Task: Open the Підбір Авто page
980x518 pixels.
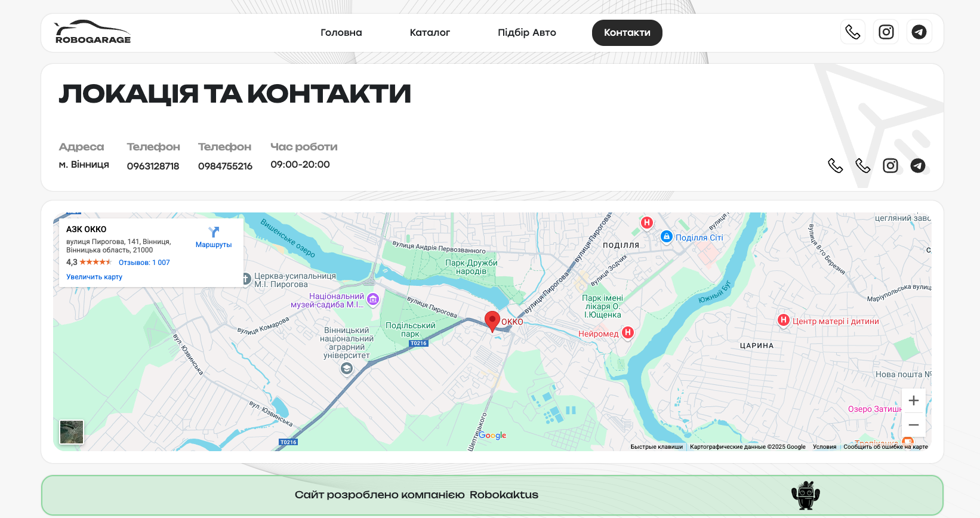Action: (x=527, y=33)
